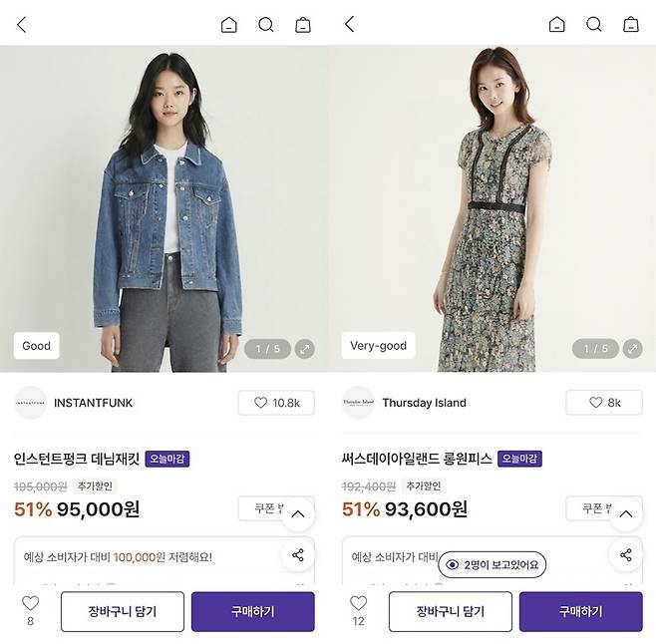This screenshot has height=644, width=656.
Task: Open home icon on denim jacket page
Action: tap(229, 25)
